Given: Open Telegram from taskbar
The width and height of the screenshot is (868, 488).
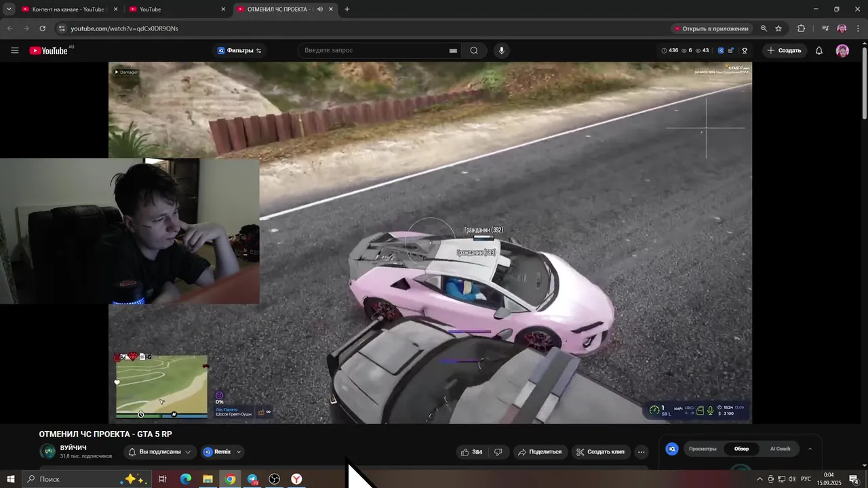Looking at the screenshot, I should point(252,479).
